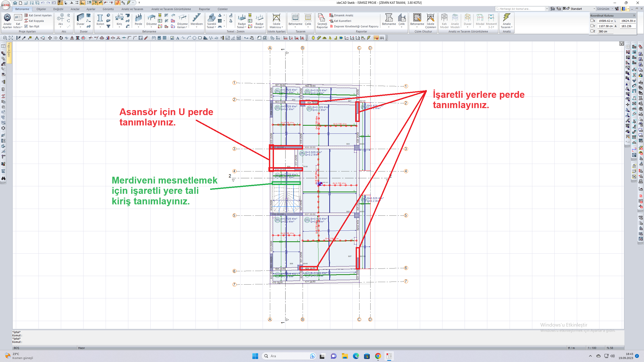Switch to the Çizimler ribbon tab
644x362 pixels.
pyautogui.click(x=223, y=9)
